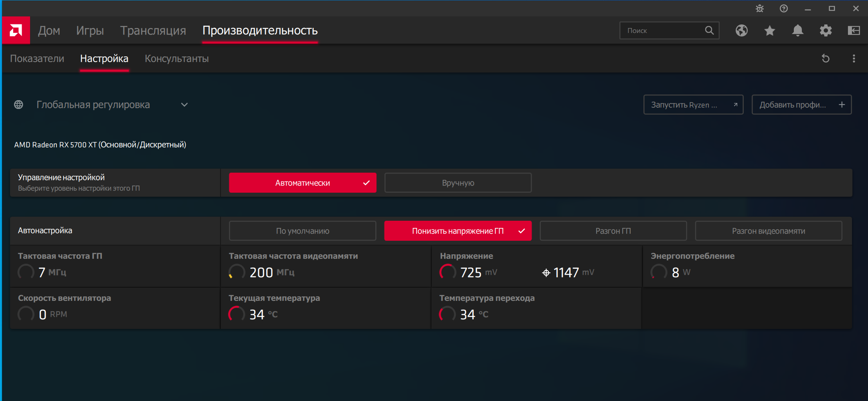Open the web browser globe icon
868x401 pixels.
742,30
